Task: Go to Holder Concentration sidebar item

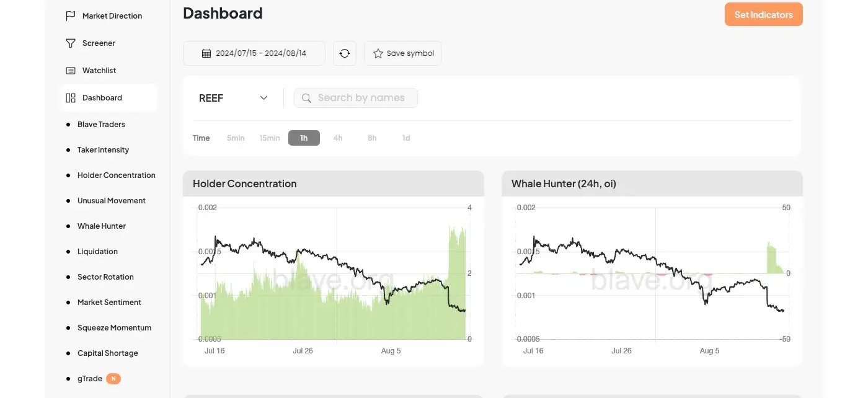Action: (x=116, y=175)
